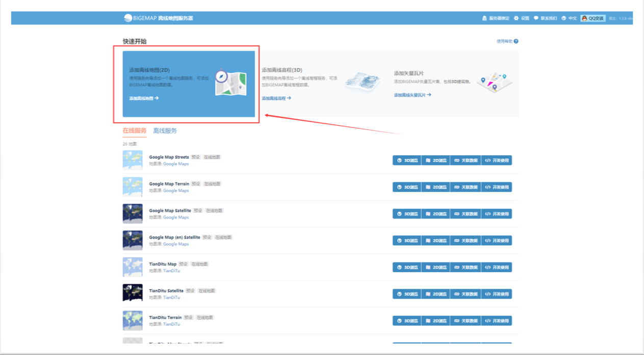The width and height of the screenshot is (644, 355).
Task: Click the 3D terrain illustration in 添加离线高程 card
Action: tap(362, 82)
